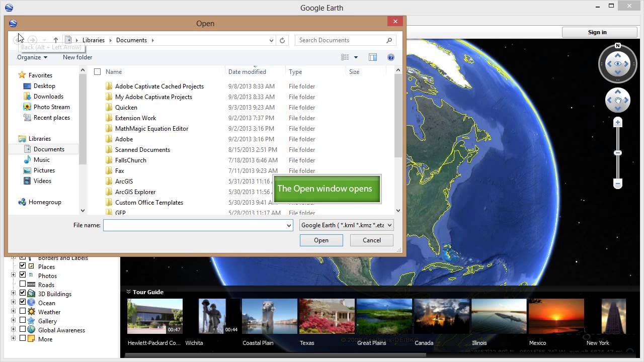Click the New folder button
The height and width of the screenshot is (362, 644).
pos(77,57)
